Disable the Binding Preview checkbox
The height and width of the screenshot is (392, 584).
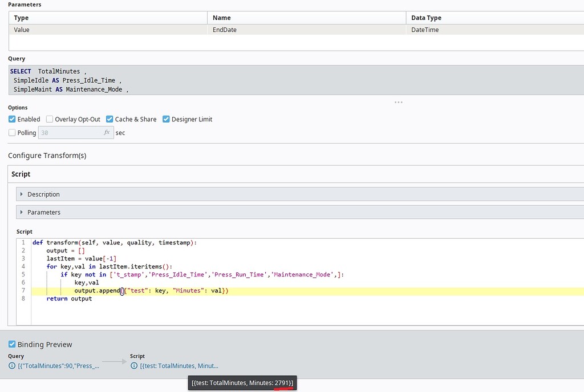pos(11,344)
